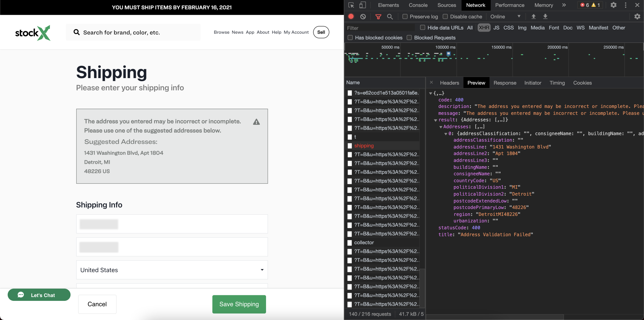The image size is (644, 320).
Task: Click the StockX search field
Action: click(x=133, y=32)
